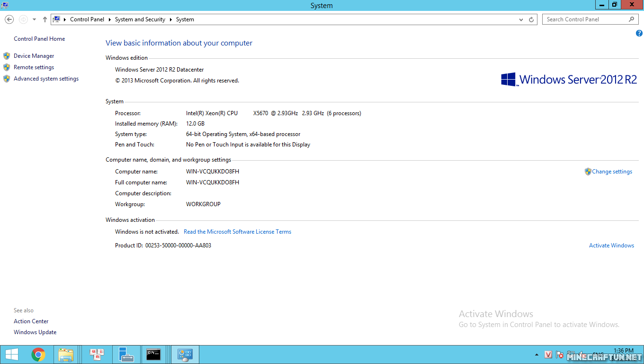Read the Microsoft Software License Terms
The height and width of the screenshot is (364, 644).
pyautogui.click(x=238, y=232)
